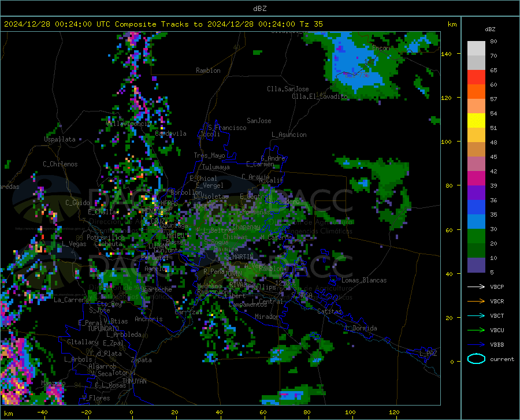This screenshot has height=420, width=520.
Task: Click the Ramblon map label
Action: 208,70
